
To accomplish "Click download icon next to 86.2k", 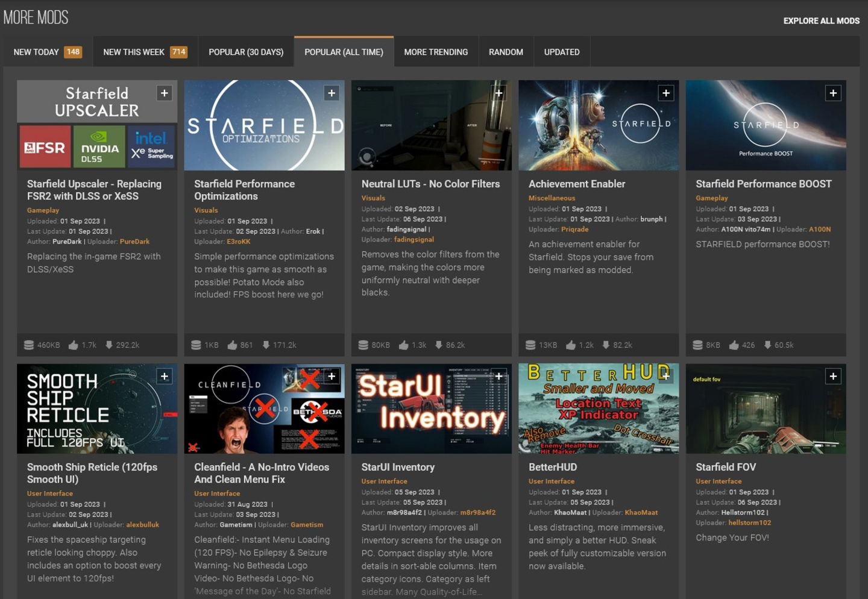I will pyautogui.click(x=439, y=345).
